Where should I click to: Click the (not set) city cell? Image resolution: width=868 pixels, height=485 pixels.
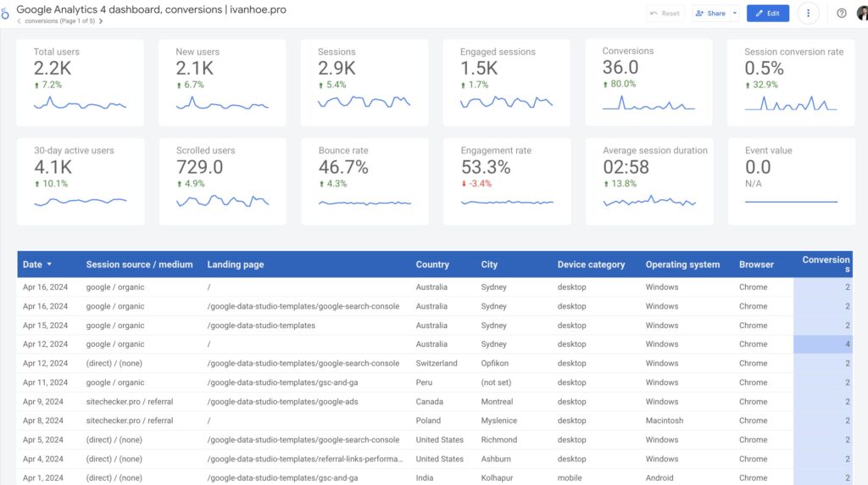(496, 382)
